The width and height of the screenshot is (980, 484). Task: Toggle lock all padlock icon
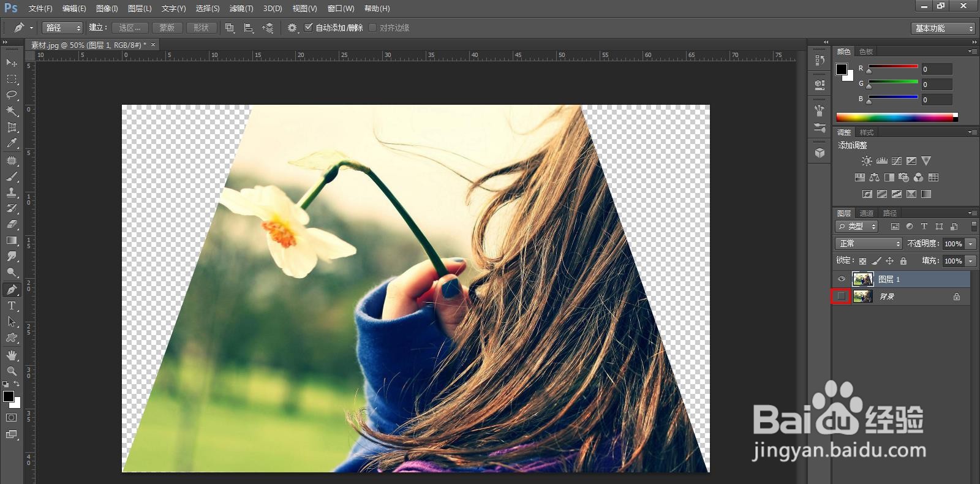pos(903,261)
